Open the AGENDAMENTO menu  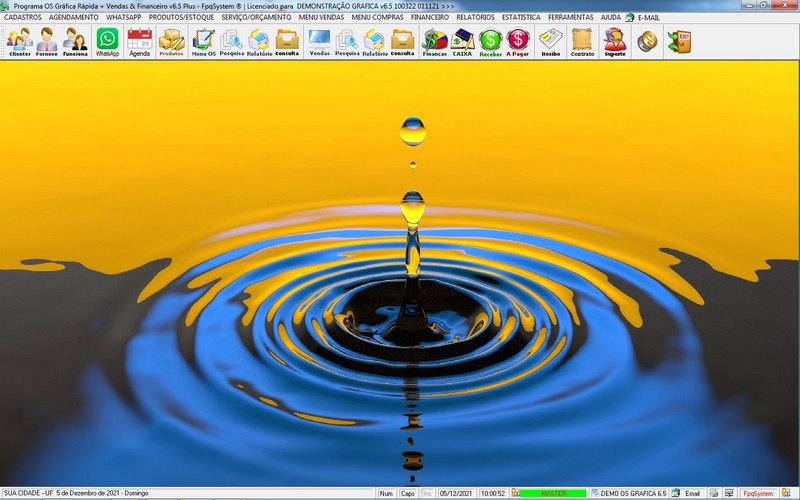74,17
